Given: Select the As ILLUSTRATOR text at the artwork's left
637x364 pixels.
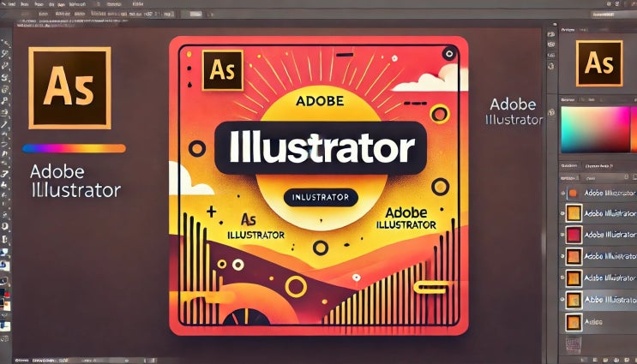Looking at the screenshot, I should tap(256, 227).
